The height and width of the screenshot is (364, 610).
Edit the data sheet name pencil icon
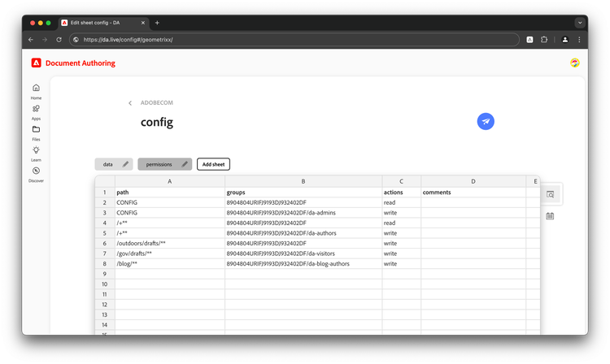(x=125, y=164)
